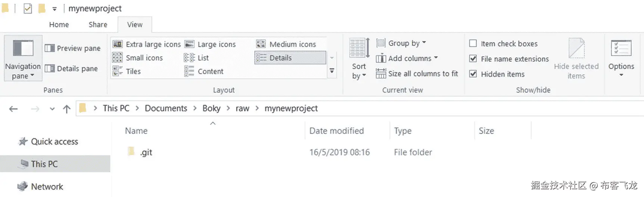Enable Item check boxes

click(x=473, y=44)
